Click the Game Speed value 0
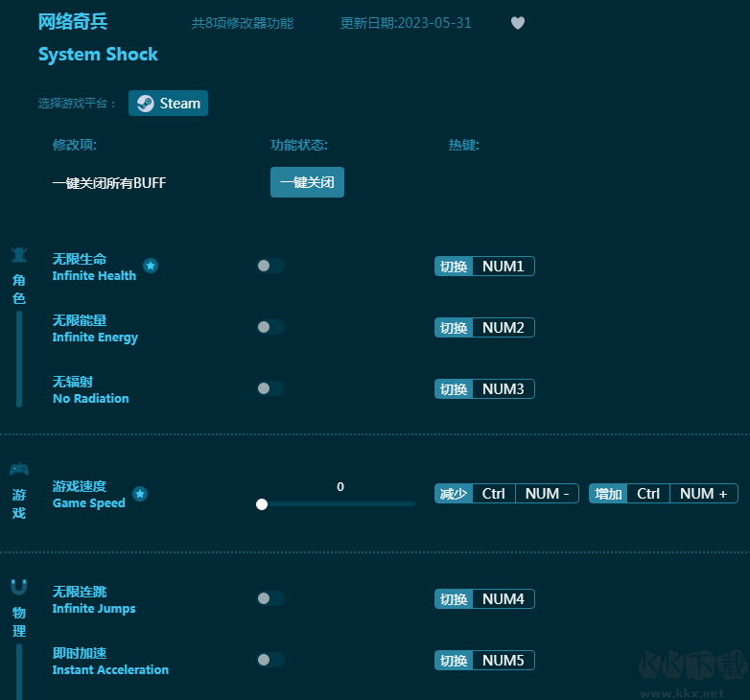Viewport: 750px width, 700px height. (340, 487)
